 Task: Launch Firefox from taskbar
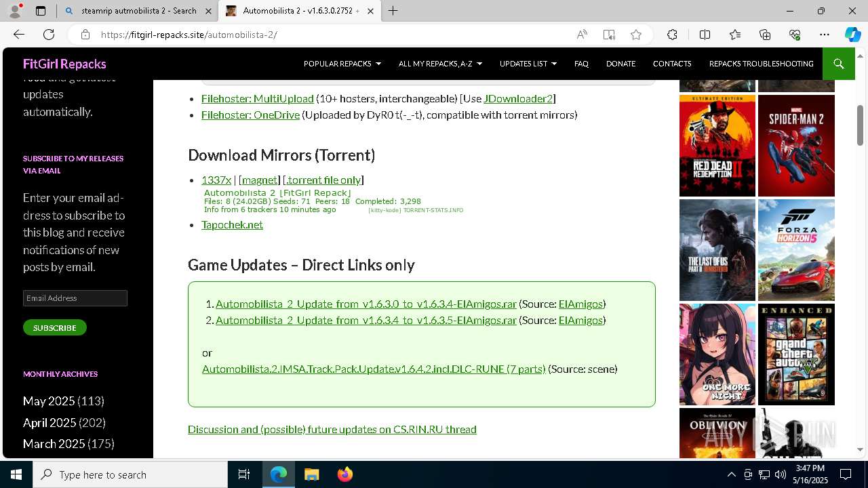point(344,474)
